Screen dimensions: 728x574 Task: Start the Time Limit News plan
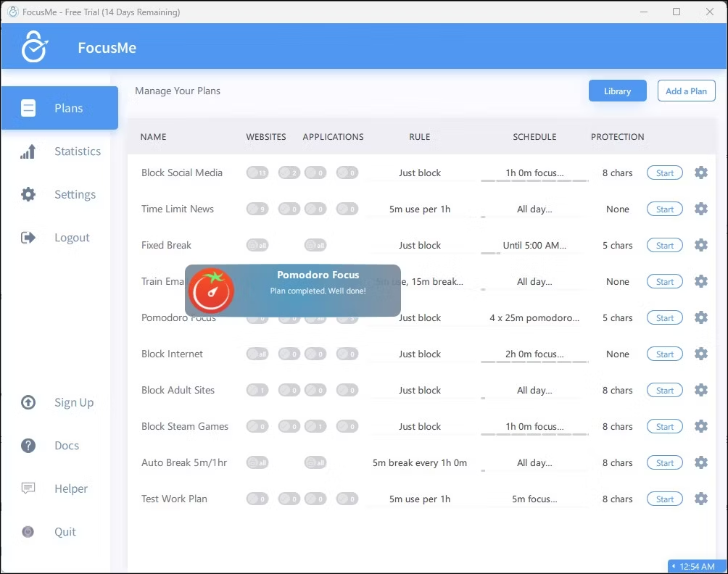(665, 209)
